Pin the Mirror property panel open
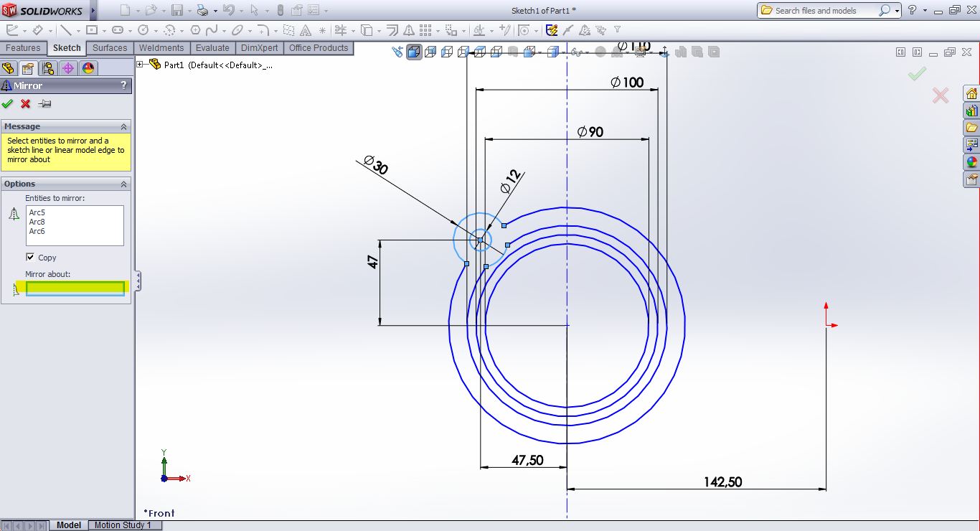This screenshot has height=531, width=980. point(44,104)
